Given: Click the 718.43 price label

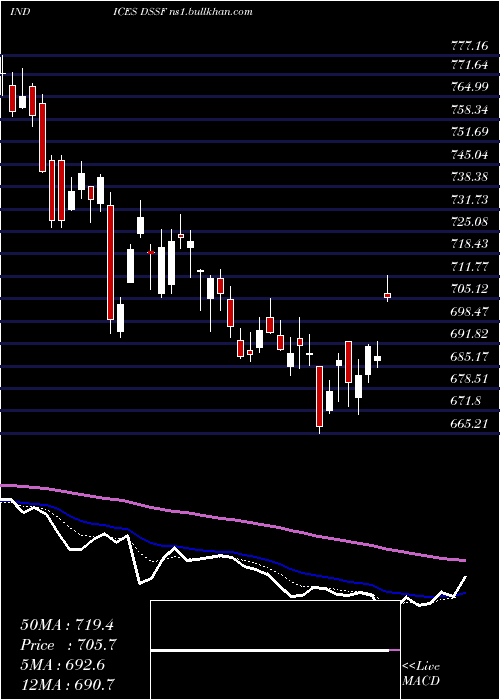Looking at the screenshot, I should coord(468,245).
